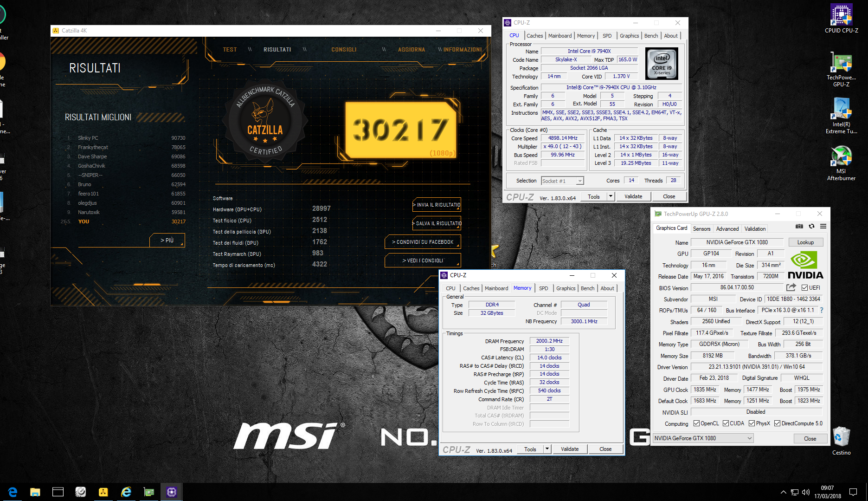Click the GPU-Z screenshot camera icon
This screenshot has height=501, width=868.
point(799,227)
